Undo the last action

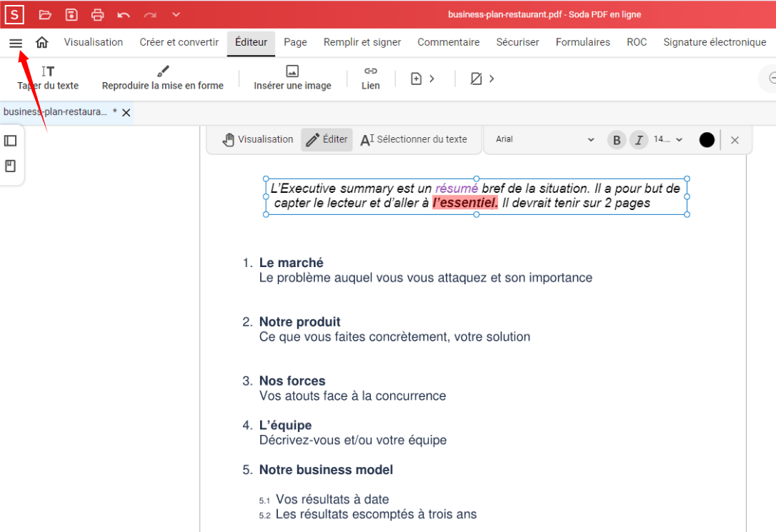[x=124, y=15]
